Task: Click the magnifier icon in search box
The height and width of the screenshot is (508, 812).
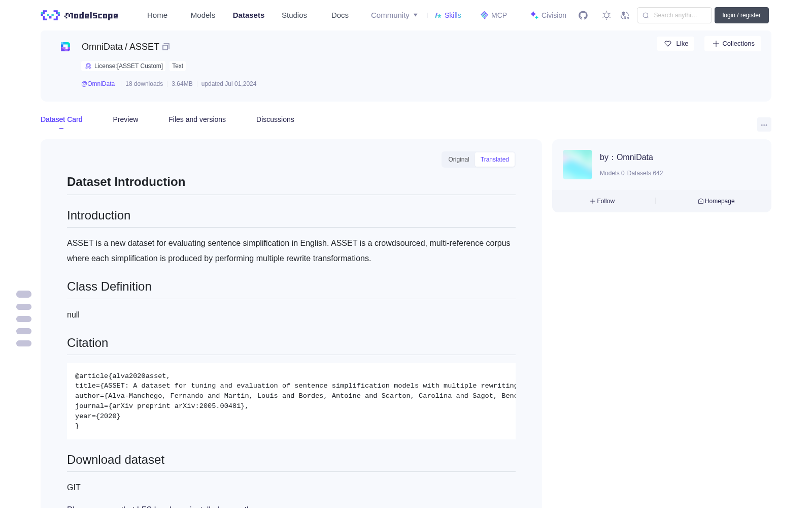Action: click(646, 15)
